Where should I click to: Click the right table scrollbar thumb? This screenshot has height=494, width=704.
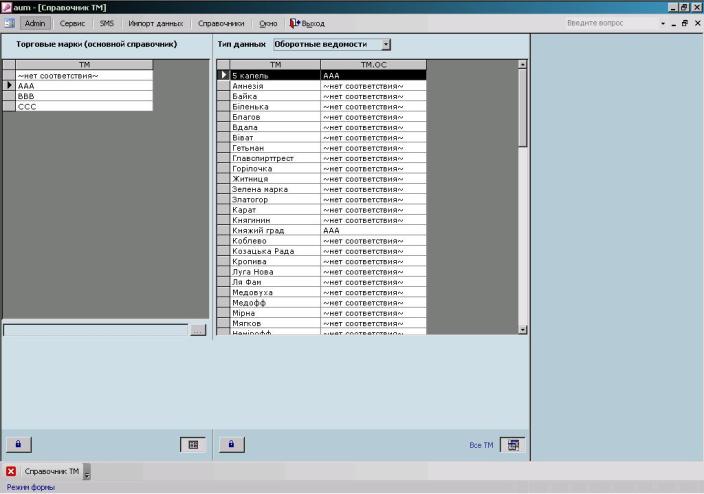coord(522,108)
